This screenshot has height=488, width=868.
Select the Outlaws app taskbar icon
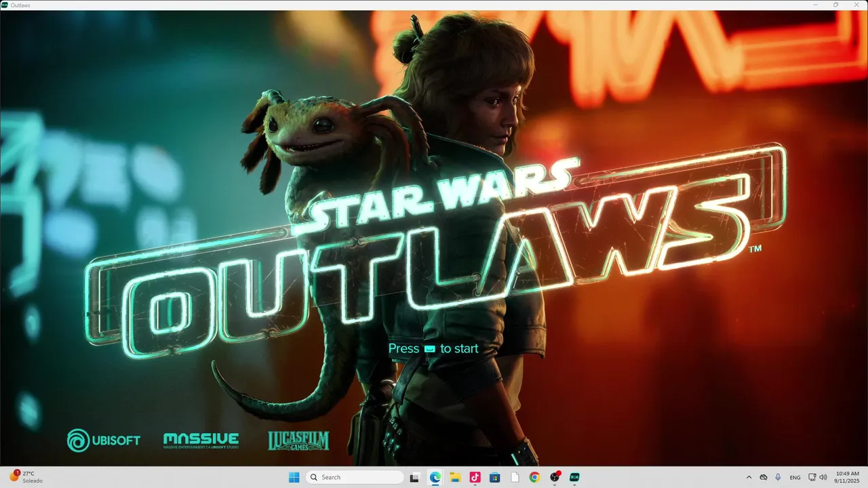click(574, 477)
